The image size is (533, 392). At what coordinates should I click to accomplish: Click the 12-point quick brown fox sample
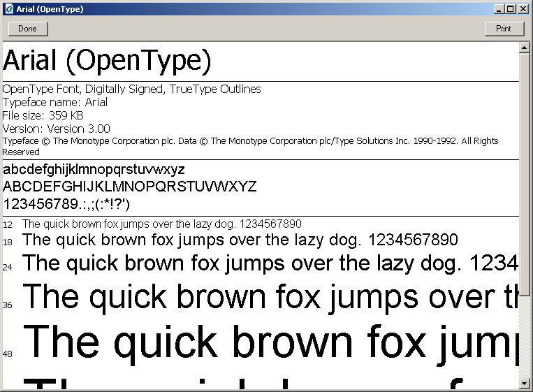click(x=162, y=224)
